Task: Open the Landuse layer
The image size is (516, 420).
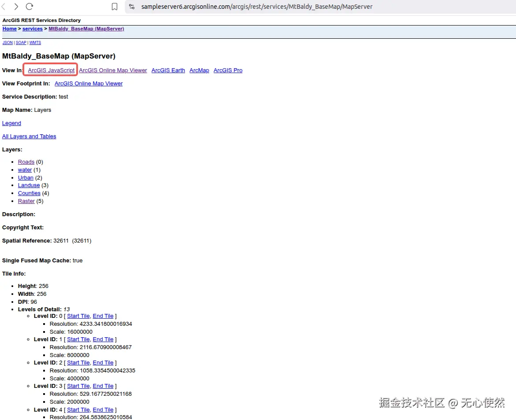Action: pos(29,185)
